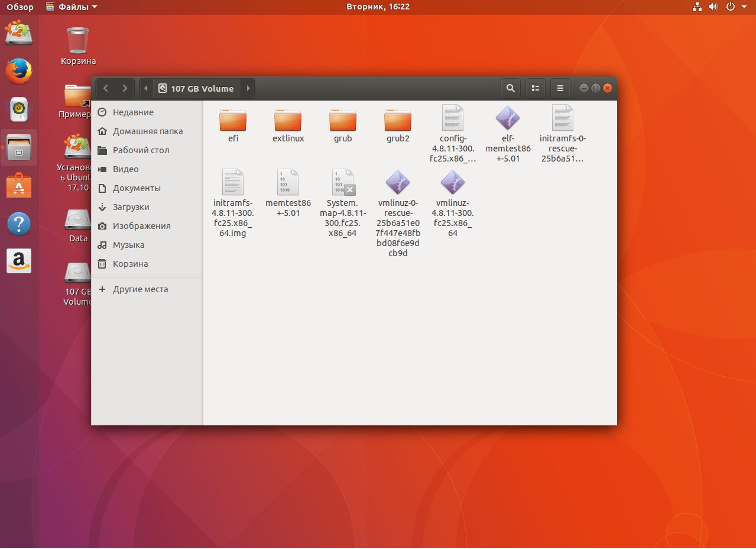The image size is (756, 549).
Task: Toggle list view in Files toolbar
Action: pyautogui.click(x=536, y=89)
